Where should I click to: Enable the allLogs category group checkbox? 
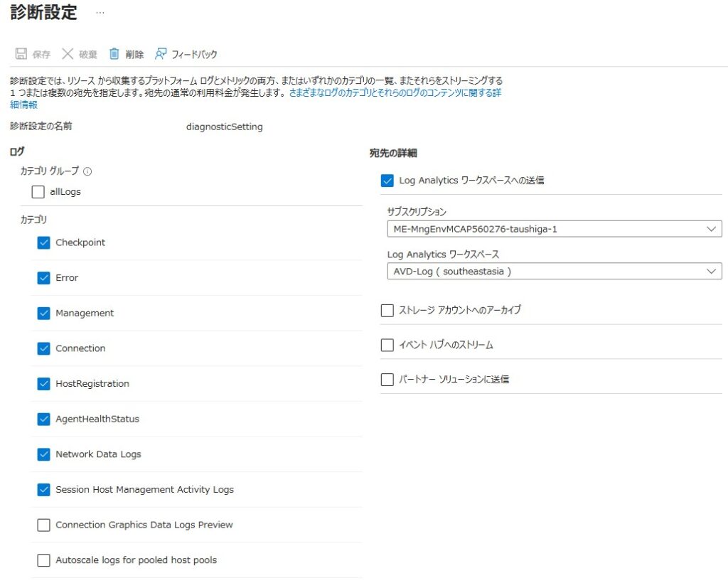pyautogui.click(x=38, y=192)
